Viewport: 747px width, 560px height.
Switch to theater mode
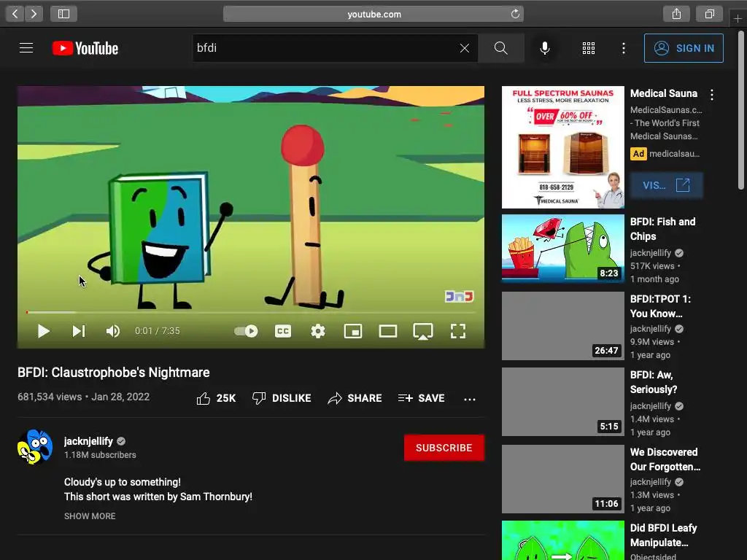(x=388, y=331)
